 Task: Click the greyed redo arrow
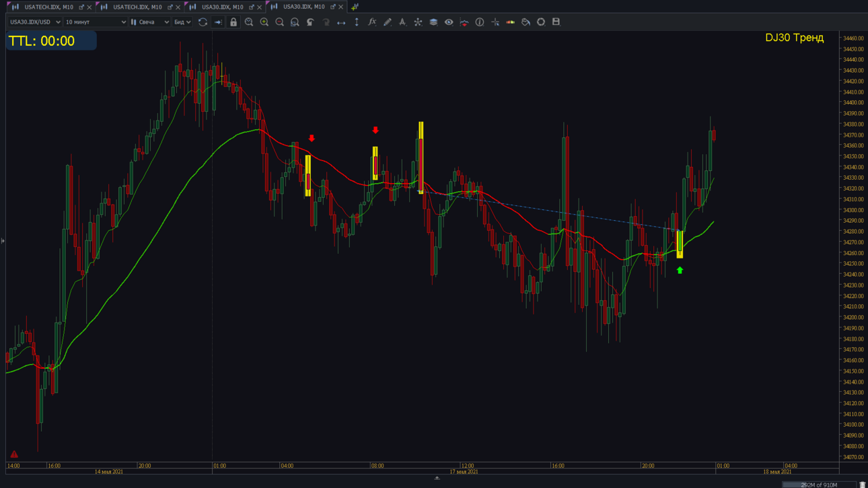(326, 22)
